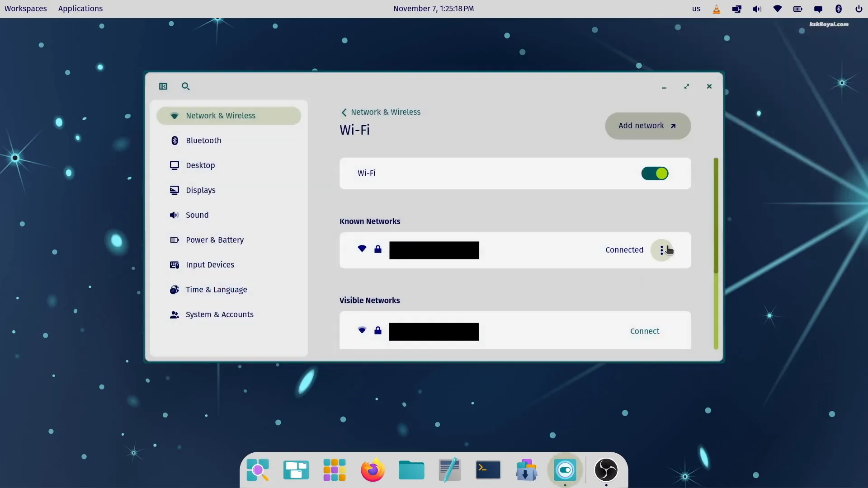Open the workspaces icon in dock
Image resolution: width=868 pixels, height=488 pixels.
point(296,470)
